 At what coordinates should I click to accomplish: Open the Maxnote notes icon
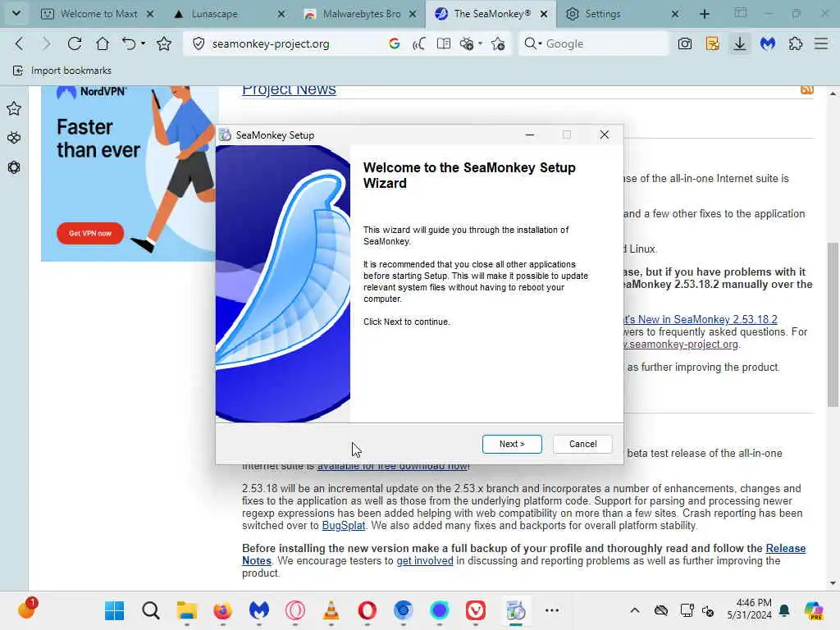713,44
